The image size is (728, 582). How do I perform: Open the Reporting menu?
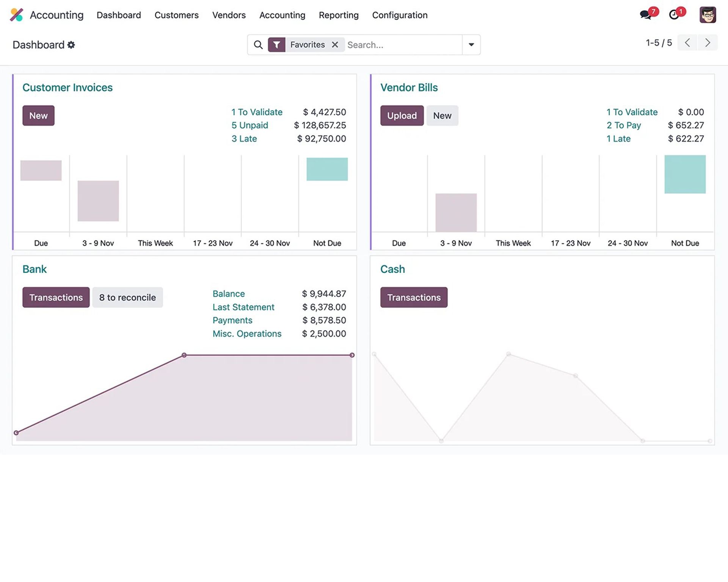(339, 15)
